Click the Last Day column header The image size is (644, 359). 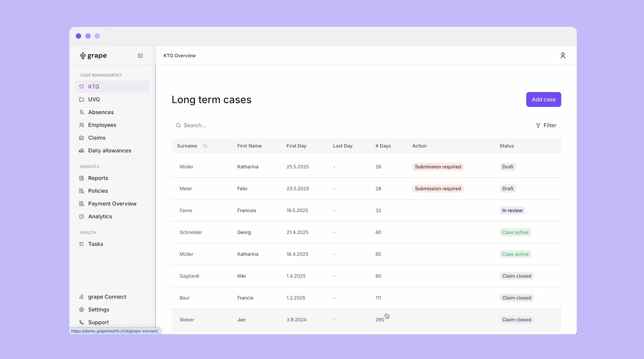343,146
